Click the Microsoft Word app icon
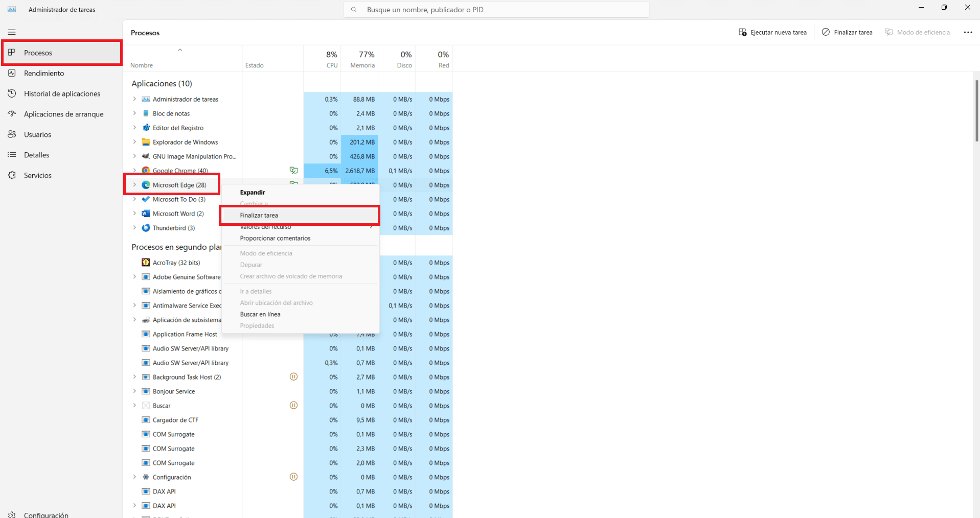Screen dimensions: 980x518 tap(146, 214)
